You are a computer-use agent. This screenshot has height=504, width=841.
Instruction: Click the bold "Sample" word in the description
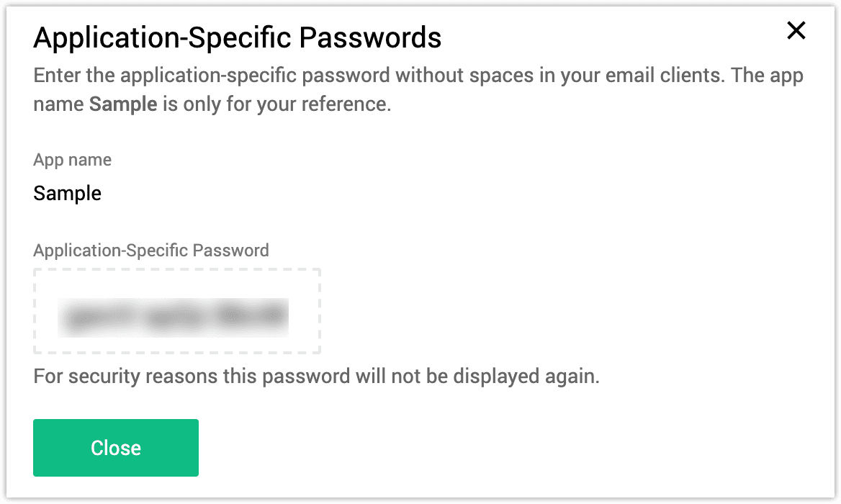click(x=123, y=104)
